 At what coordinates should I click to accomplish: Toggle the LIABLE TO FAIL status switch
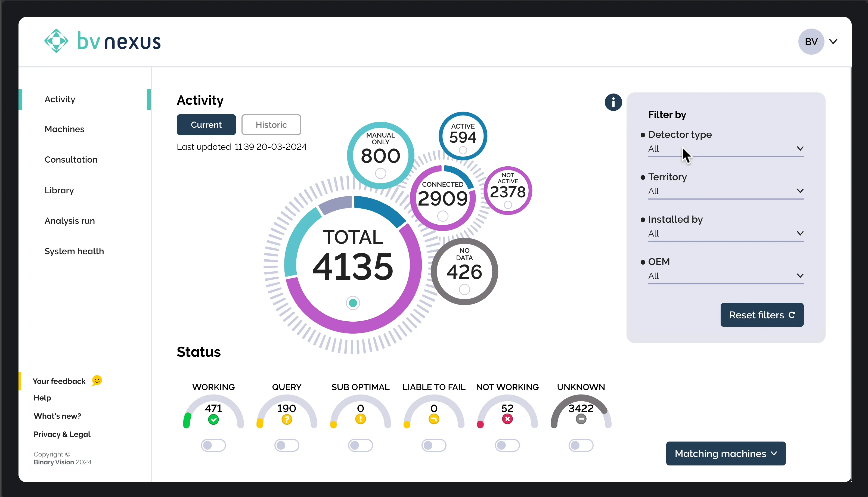tap(434, 445)
